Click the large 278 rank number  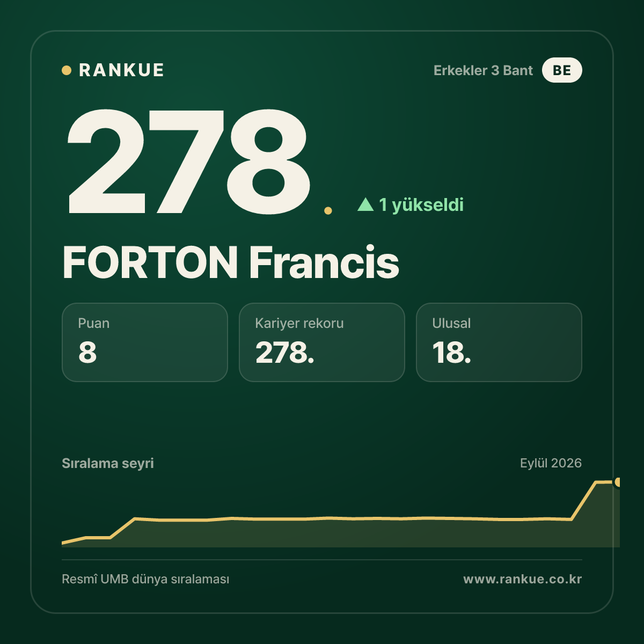188,161
